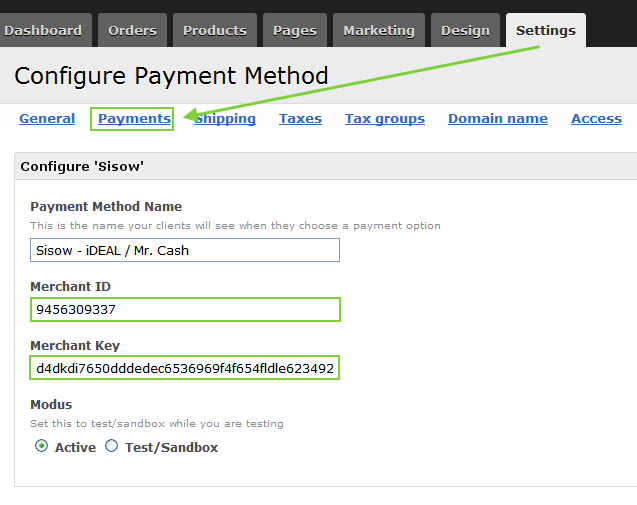Click 'This is the name your clients' hint
The height and width of the screenshot is (505, 637).
click(236, 226)
